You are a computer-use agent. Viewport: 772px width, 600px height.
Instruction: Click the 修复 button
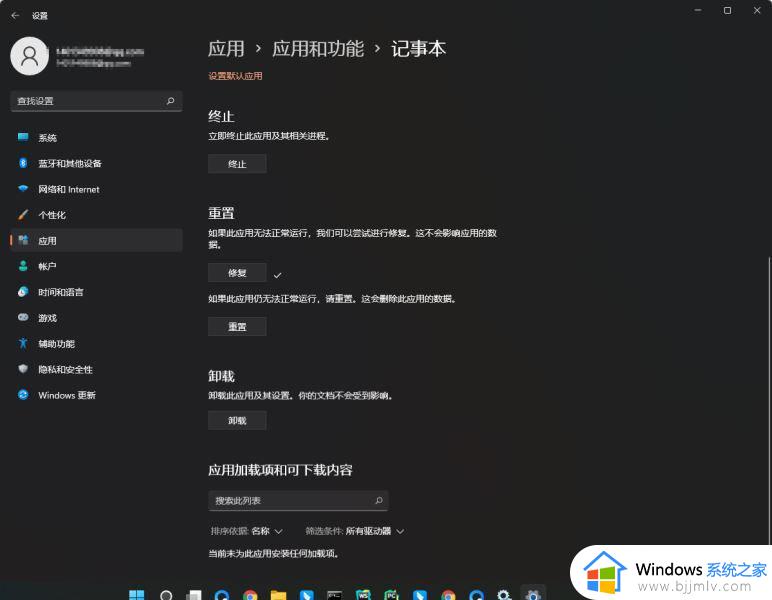pos(237,273)
